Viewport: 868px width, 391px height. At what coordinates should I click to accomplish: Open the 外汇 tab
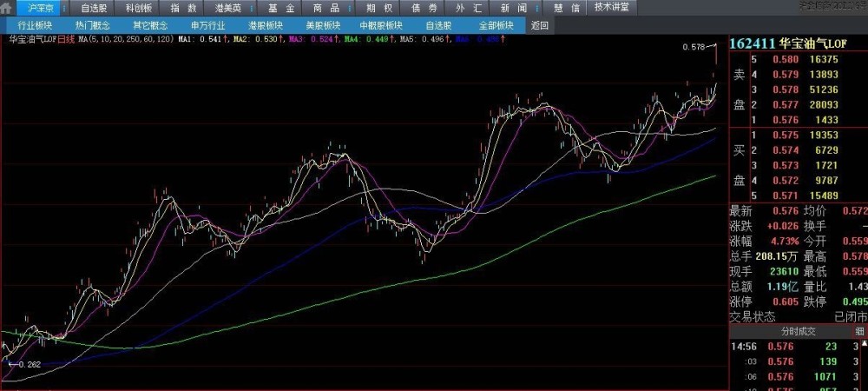(470, 8)
